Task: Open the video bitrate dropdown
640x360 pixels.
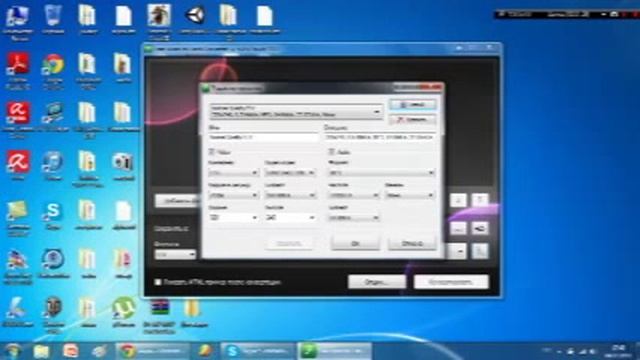Action: tap(290, 196)
